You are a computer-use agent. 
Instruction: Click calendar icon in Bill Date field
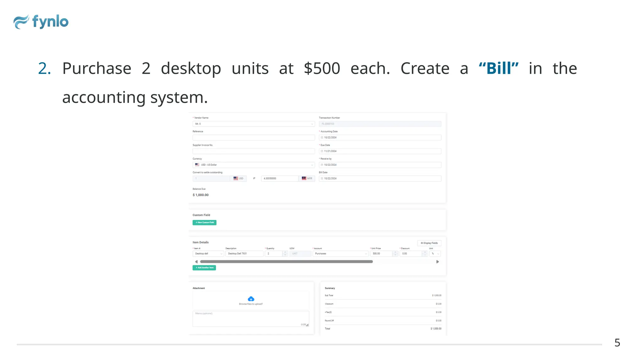[x=322, y=178]
